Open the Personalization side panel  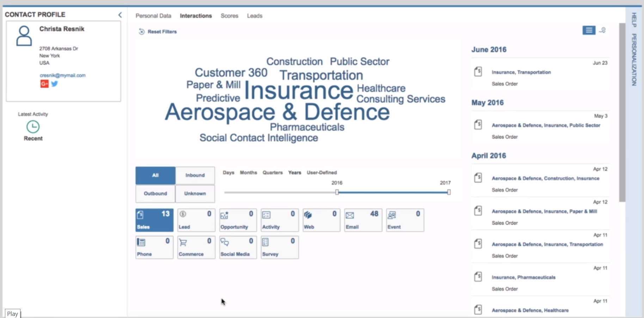(x=634, y=60)
